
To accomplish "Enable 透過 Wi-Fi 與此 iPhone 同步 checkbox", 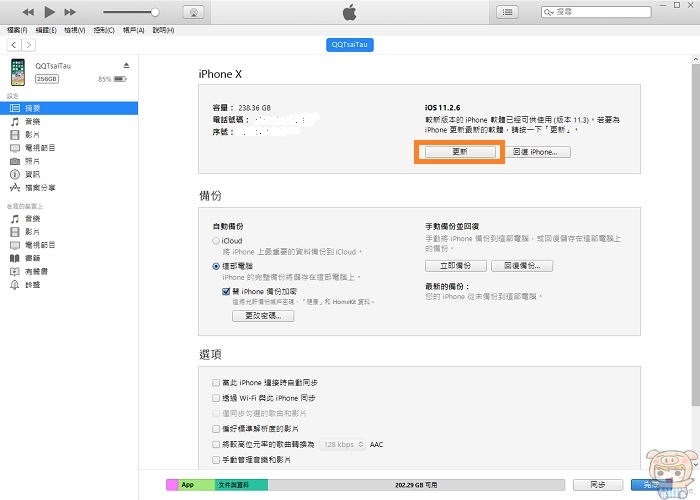I will [216, 398].
